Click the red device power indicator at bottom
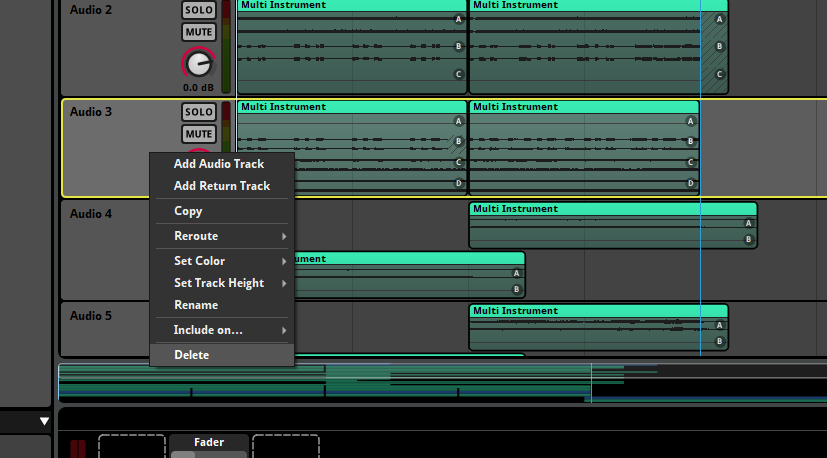 click(78, 449)
